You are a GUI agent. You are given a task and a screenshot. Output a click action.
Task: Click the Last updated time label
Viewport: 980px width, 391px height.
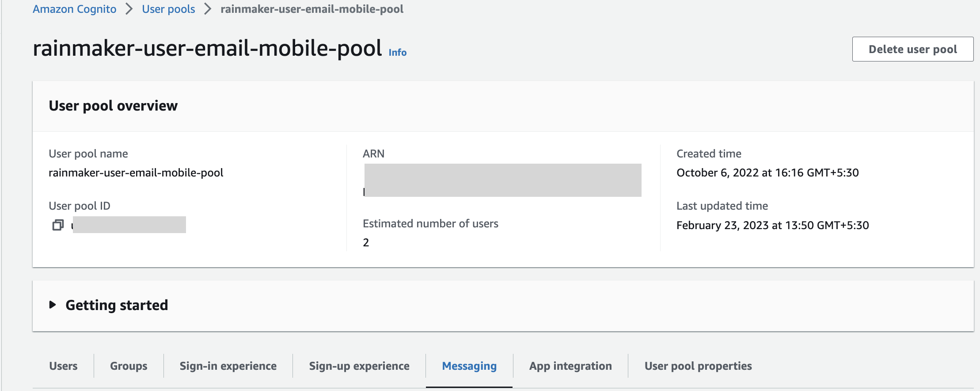722,206
